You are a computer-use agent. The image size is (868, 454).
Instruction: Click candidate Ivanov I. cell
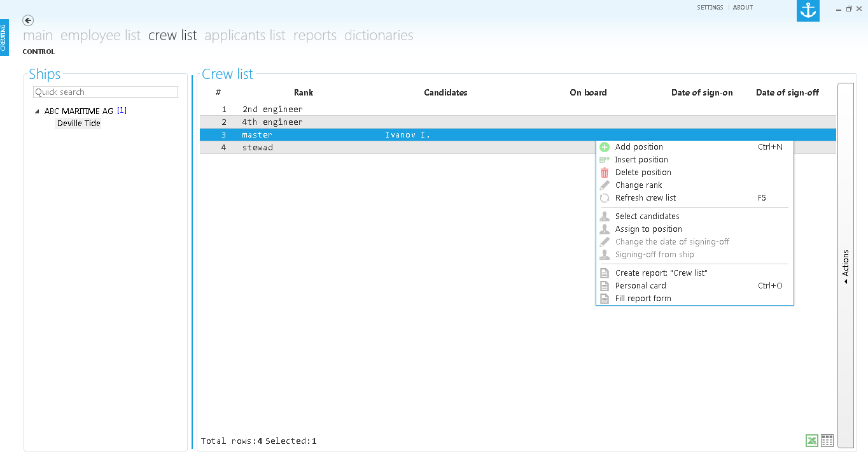407,135
